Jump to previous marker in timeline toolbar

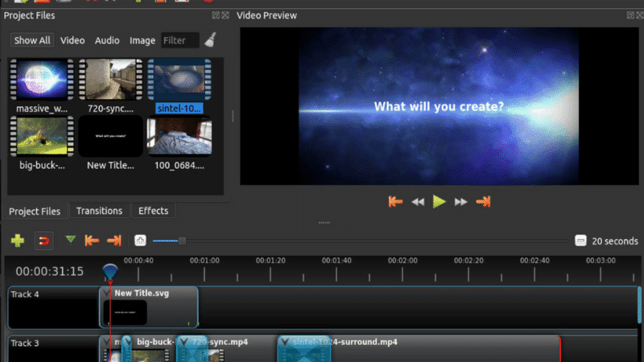click(x=92, y=240)
